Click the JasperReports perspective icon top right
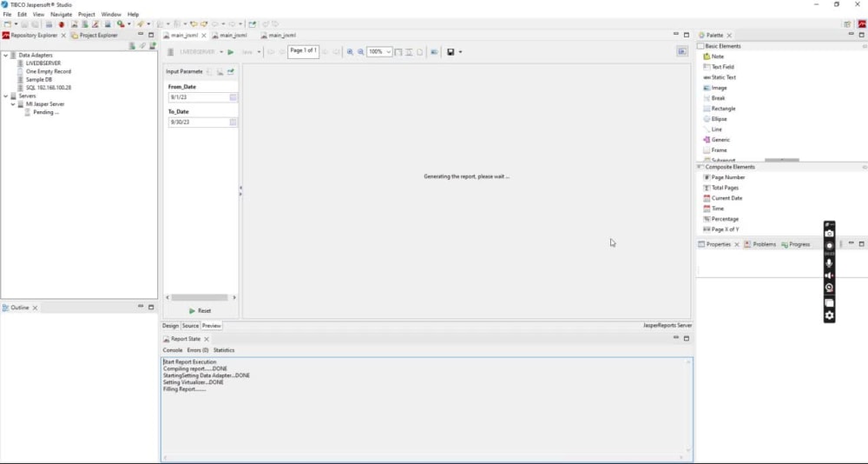The image size is (868, 464). 862,23
